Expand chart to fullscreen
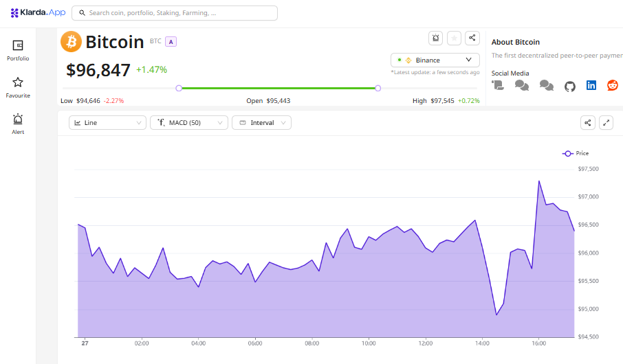The height and width of the screenshot is (364, 623). click(x=606, y=123)
